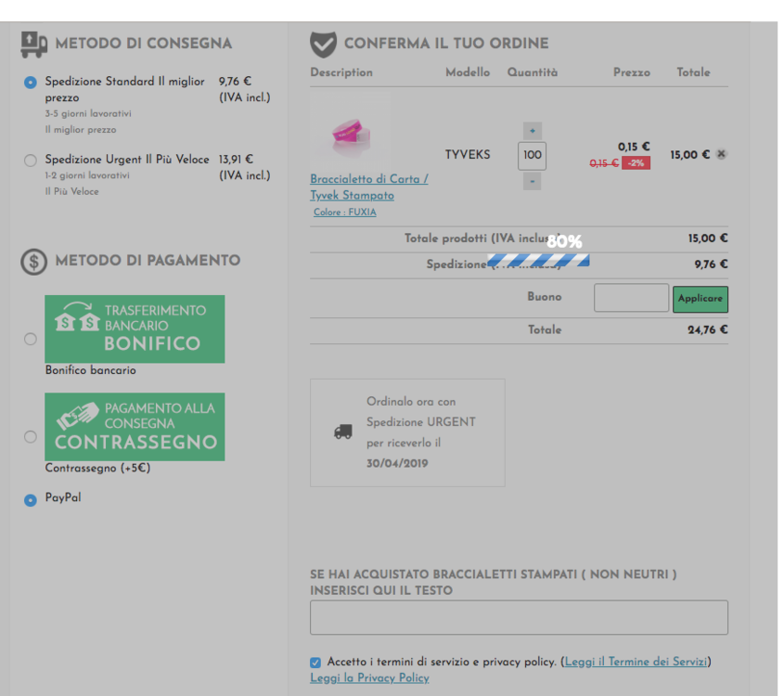Switch payment method to PayPal
The height and width of the screenshot is (696, 784).
click(x=30, y=498)
